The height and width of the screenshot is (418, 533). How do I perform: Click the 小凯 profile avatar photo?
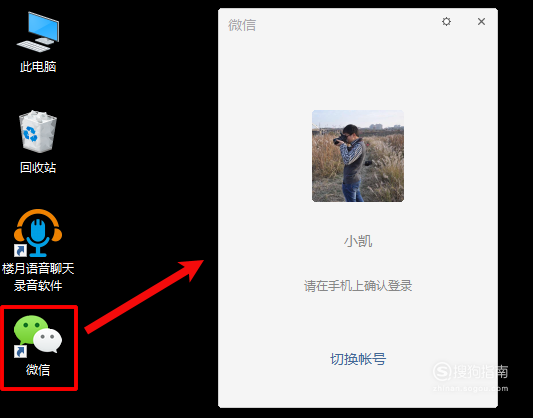358,156
